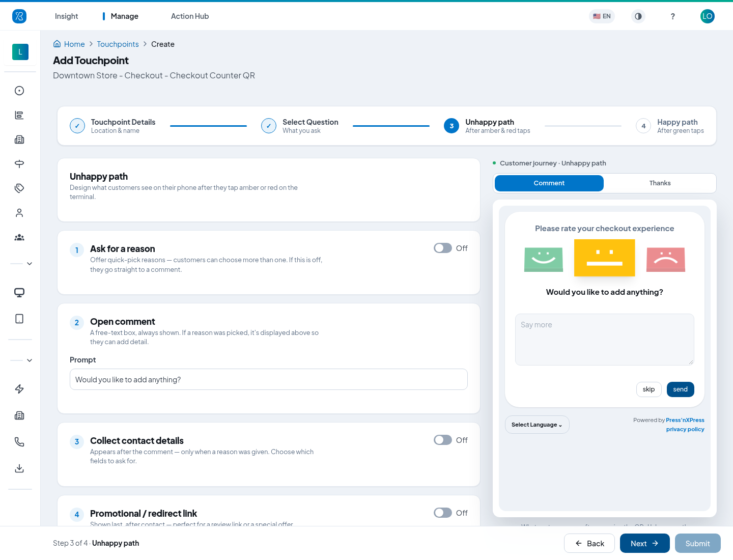
Task: Click the monitor terminal sidebar icon
Action: coord(19,293)
